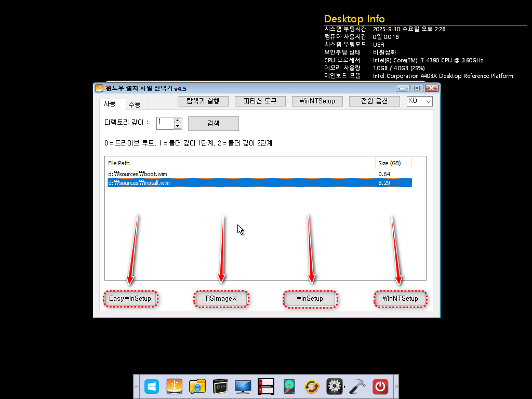532x399 pixels.
Task: Maximize the 윈도우 설치 파일 선택기 window
Action: coord(417,88)
